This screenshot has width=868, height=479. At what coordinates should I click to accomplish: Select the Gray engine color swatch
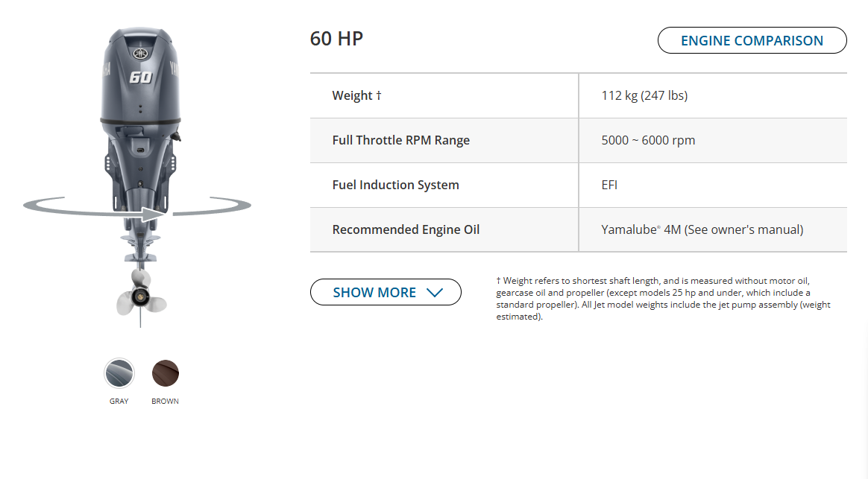(x=119, y=373)
